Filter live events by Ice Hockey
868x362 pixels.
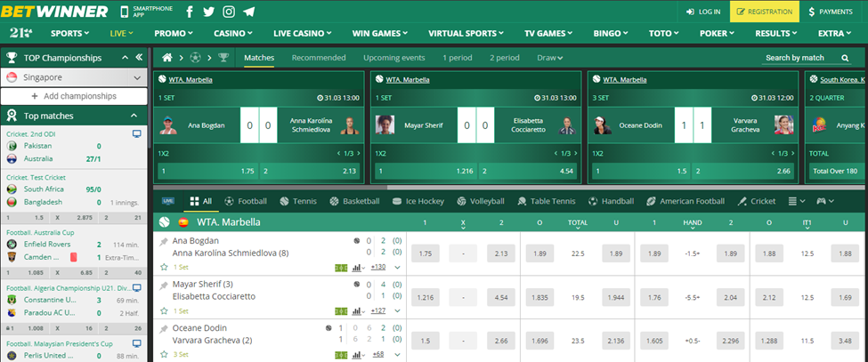click(x=418, y=201)
